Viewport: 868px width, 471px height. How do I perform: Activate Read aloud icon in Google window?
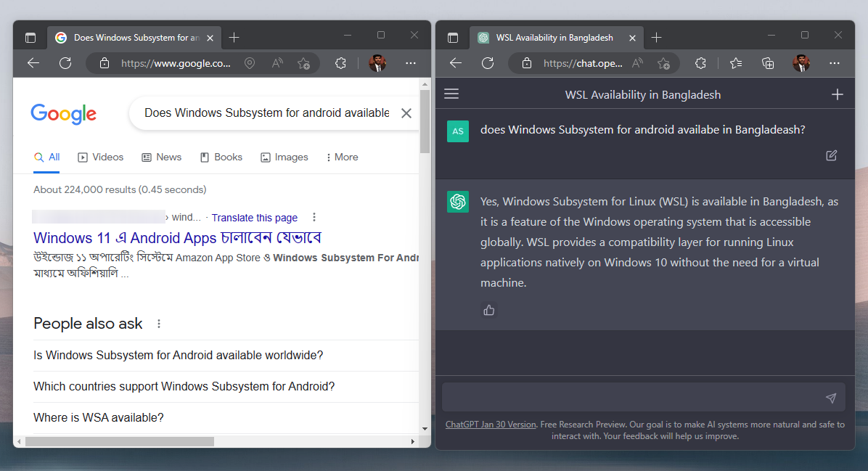click(277, 63)
